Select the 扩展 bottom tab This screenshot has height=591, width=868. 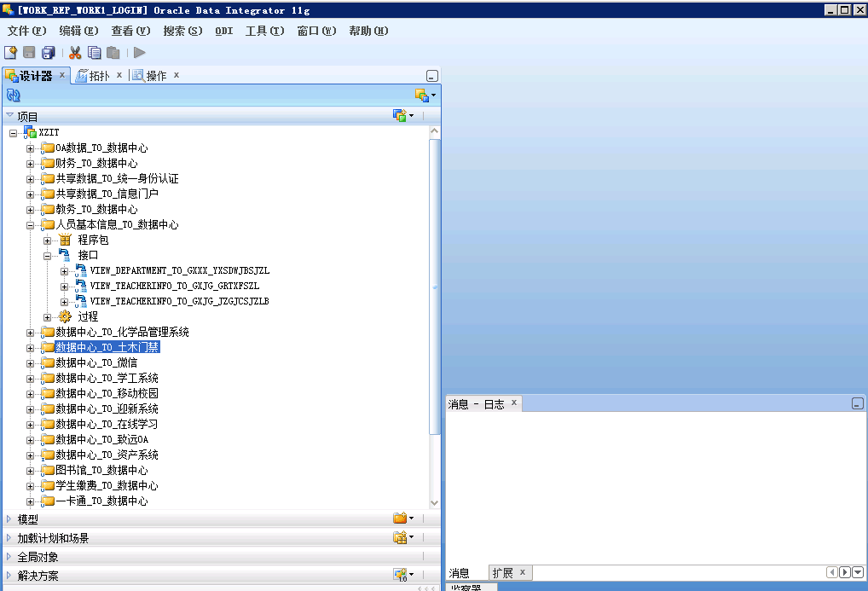503,573
